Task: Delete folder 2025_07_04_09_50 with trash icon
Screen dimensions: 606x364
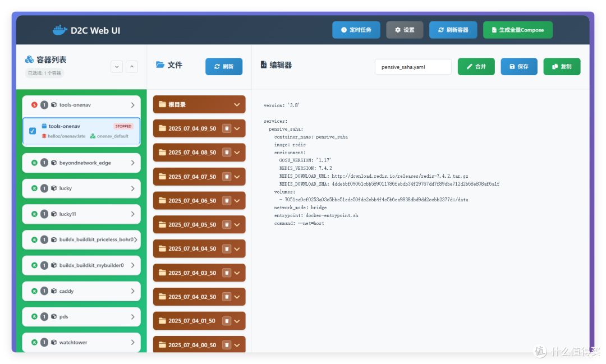Action: coord(227,128)
